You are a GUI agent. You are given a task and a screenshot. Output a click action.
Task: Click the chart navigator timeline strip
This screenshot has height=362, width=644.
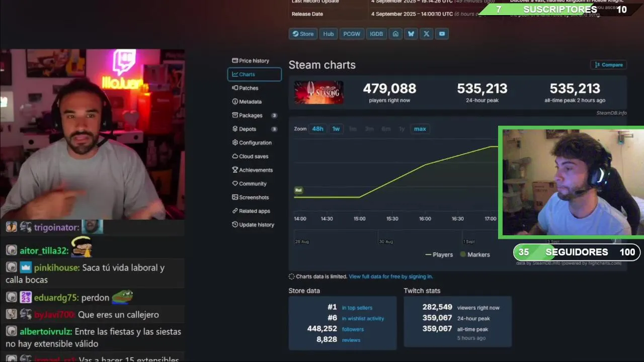[x=396, y=238]
